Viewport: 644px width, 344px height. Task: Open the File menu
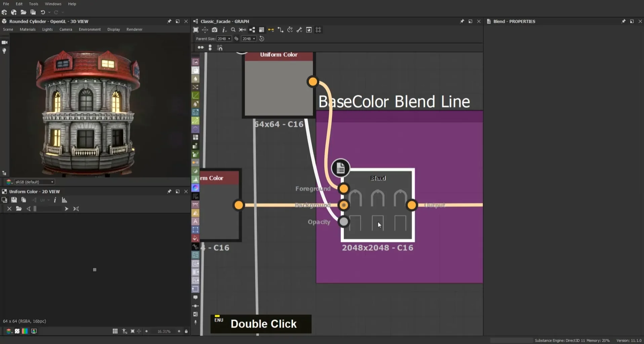click(6, 4)
